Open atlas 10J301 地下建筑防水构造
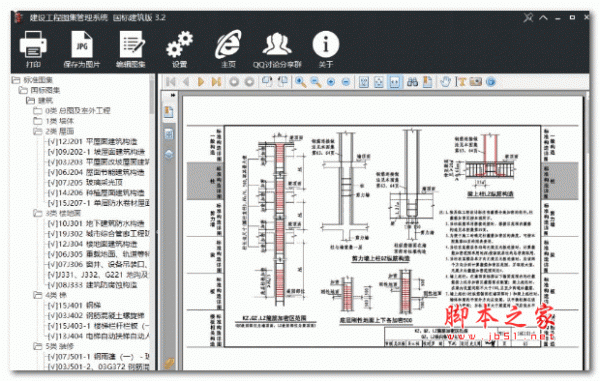600x381 pixels. (96, 223)
